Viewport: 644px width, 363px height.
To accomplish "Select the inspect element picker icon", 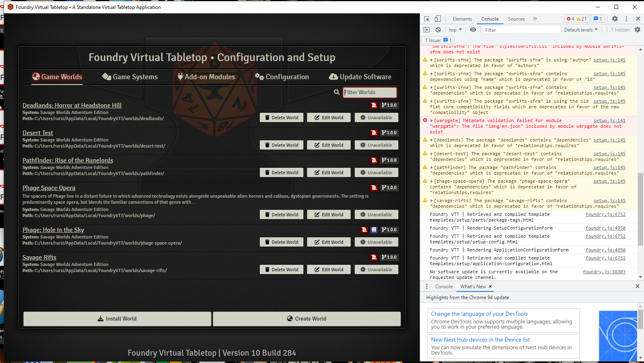I will (427, 19).
